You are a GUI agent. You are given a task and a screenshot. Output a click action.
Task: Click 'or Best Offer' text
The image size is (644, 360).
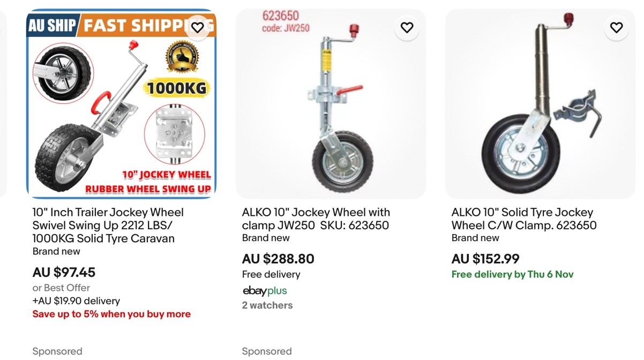[x=61, y=288]
